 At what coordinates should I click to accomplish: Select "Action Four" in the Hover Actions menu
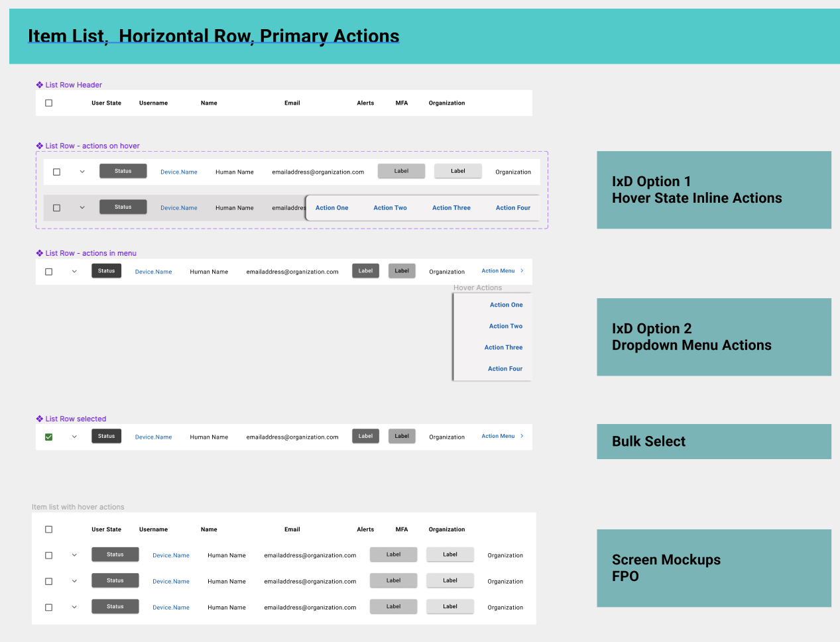coord(506,369)
